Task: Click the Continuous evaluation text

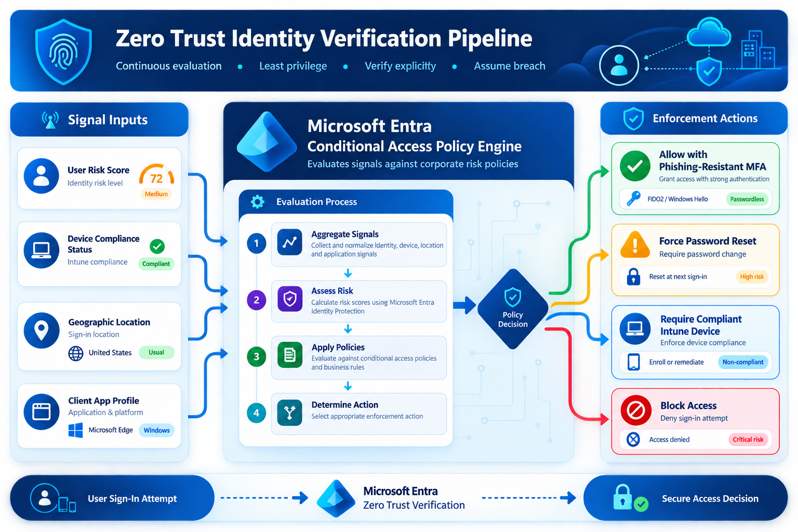Action: coord(169,66)
